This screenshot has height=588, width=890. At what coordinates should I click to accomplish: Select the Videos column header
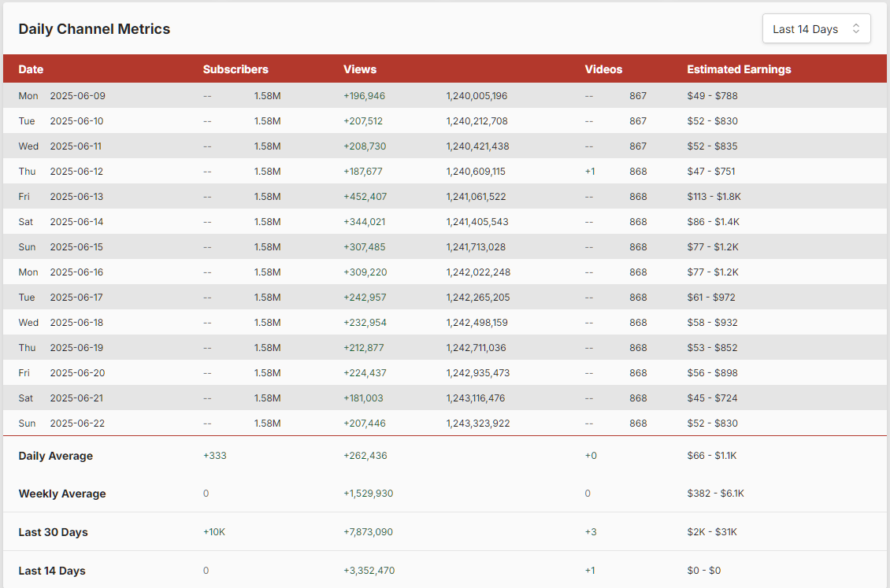pos(603,69)
